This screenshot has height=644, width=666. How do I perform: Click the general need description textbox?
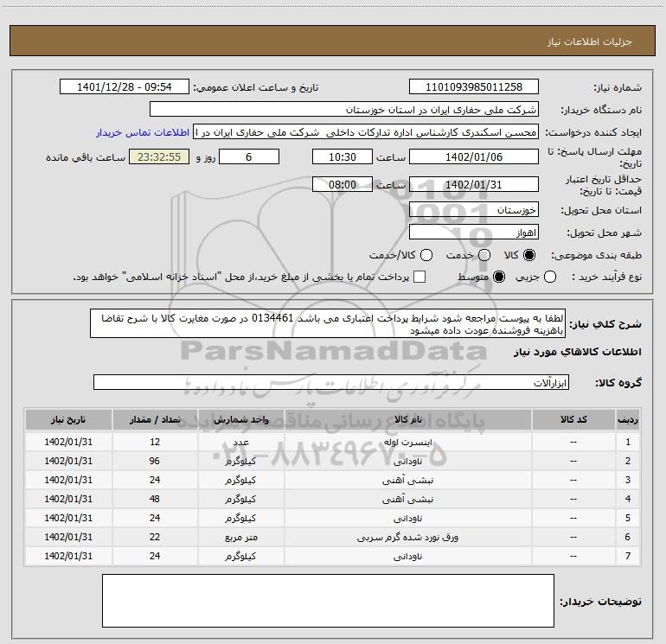[x=328, y=323]
